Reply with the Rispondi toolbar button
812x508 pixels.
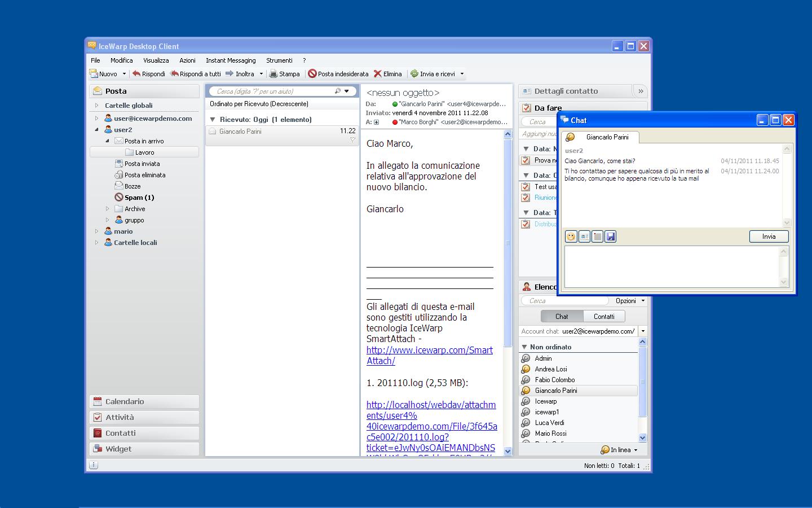tap(149, 74)
